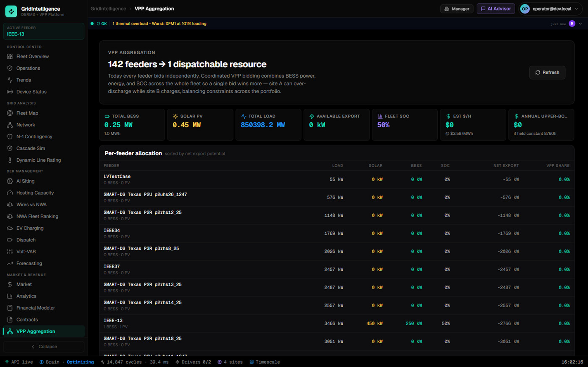
Task: Click the Drivers 0/2 status entry
Action: pyautogui.click(x=193, y=362)
